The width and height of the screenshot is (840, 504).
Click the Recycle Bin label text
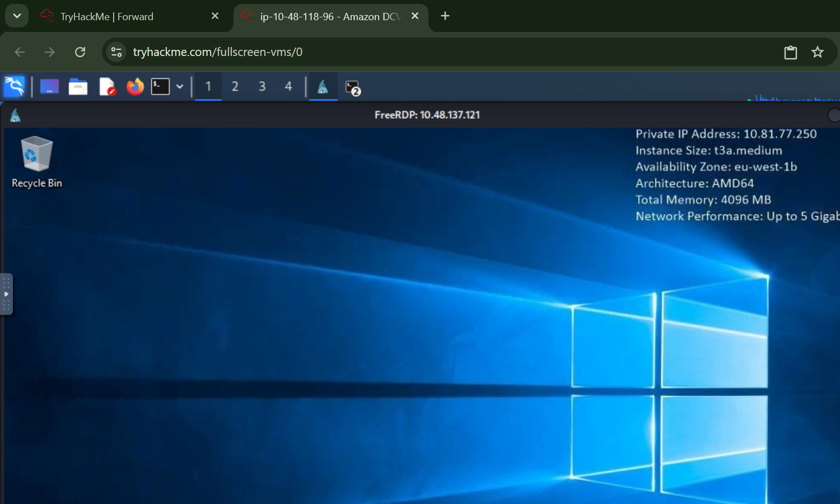[x=37, y=183]
